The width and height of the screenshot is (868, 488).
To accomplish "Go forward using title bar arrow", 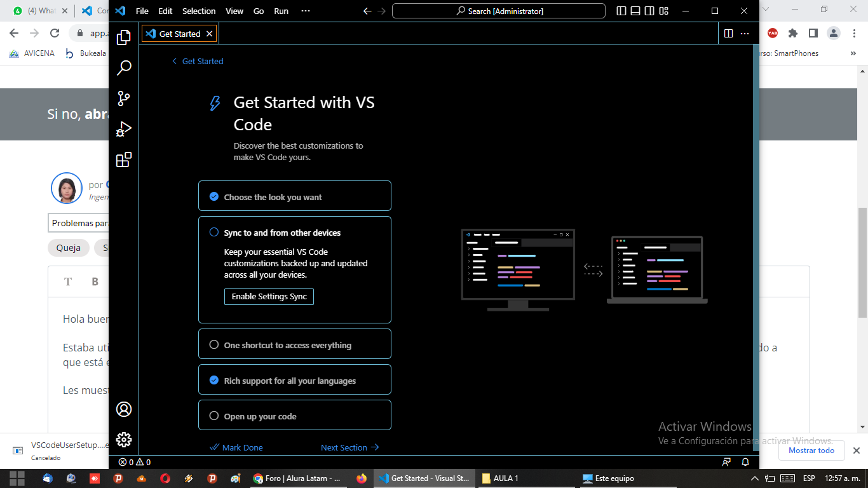I will tap(381, 11).
